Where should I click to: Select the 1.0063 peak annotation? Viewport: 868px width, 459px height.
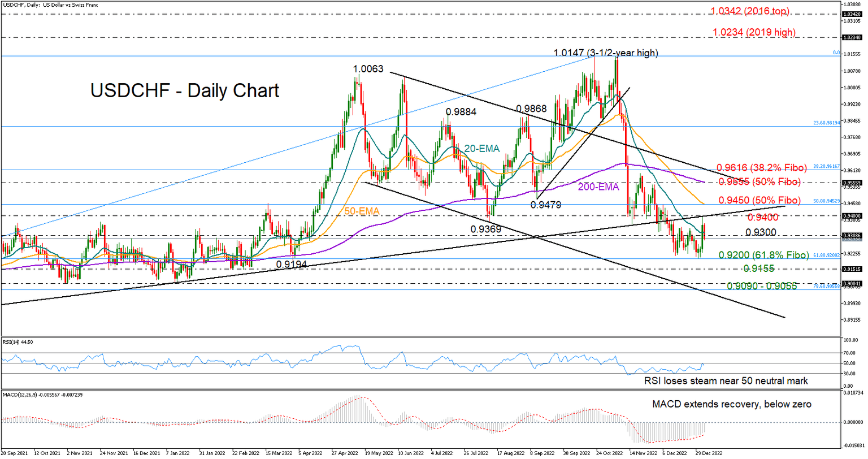[367, 68]
